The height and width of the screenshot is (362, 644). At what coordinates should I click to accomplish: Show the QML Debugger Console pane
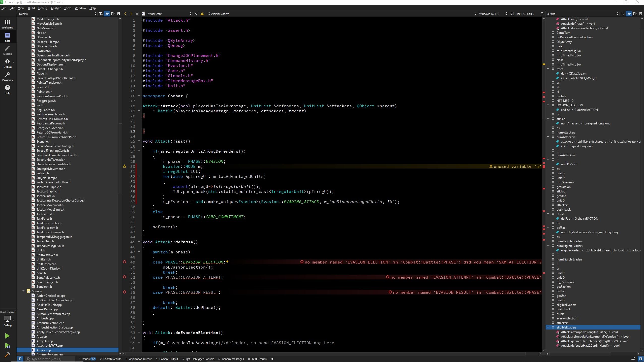(x=198, y=359)
